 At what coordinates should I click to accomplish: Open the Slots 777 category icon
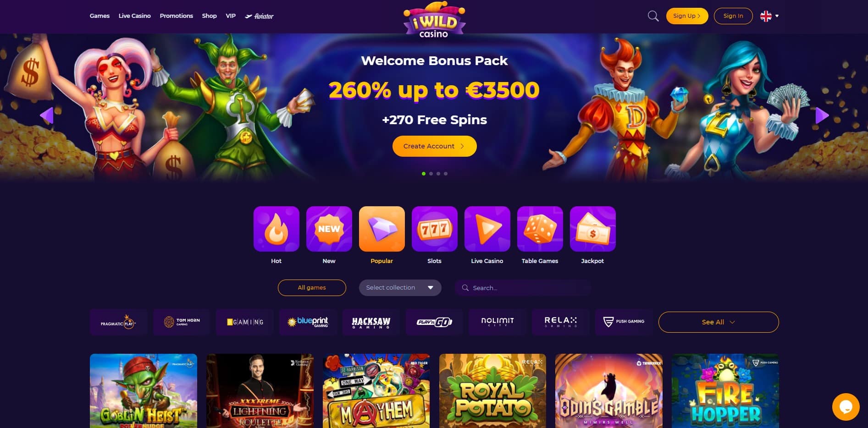click(434, 229)
